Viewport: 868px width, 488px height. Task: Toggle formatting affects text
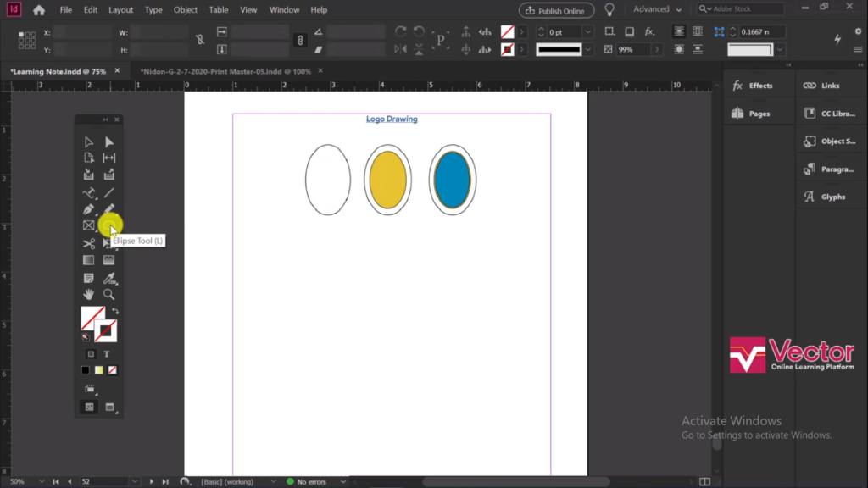click(x=107, y=354)
